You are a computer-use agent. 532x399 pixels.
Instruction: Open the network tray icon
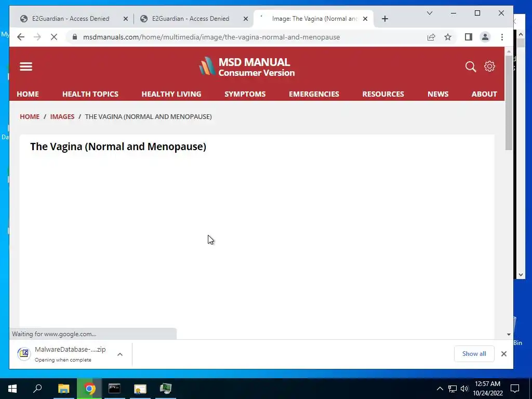tap(453, 389)
